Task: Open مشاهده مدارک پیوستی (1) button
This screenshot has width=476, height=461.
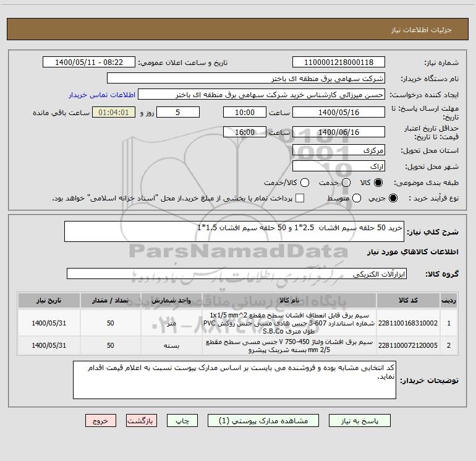Action: 263,421
